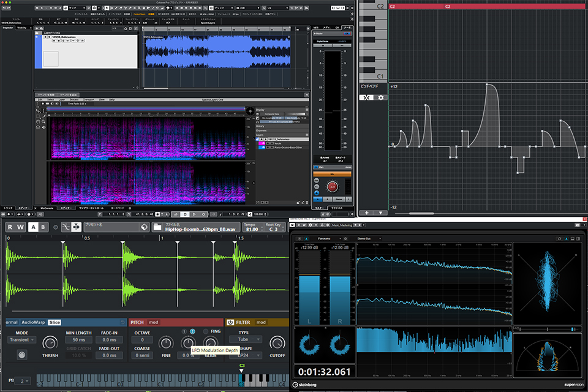Click the MIDI keyboard icon below the THRESH knob
This screenshot has height=392, width=588.
pyautogui.click(x=21, y=355)
